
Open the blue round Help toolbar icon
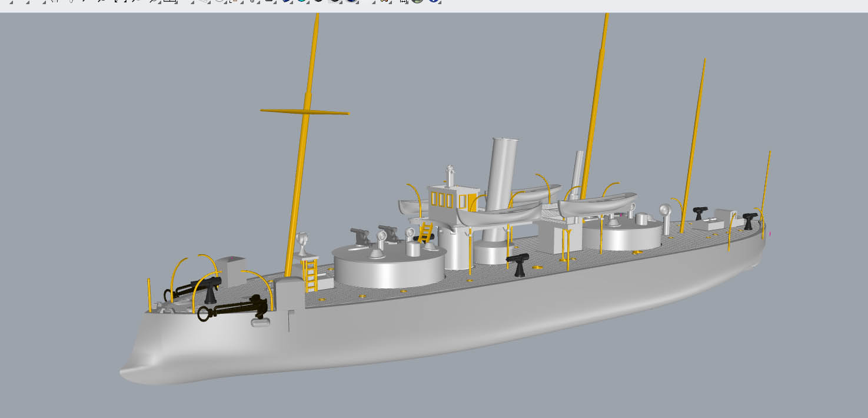[x=433, y=1]
